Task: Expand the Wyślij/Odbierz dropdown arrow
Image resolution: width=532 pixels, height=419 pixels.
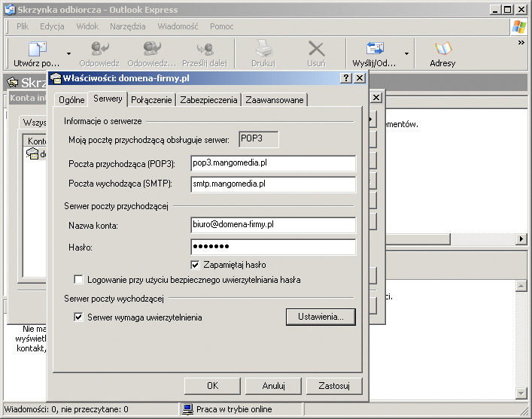Action: point(406,53)
